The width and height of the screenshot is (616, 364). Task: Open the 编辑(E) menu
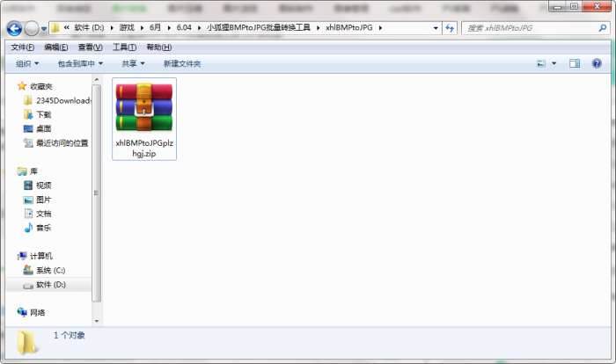(56, 47)
